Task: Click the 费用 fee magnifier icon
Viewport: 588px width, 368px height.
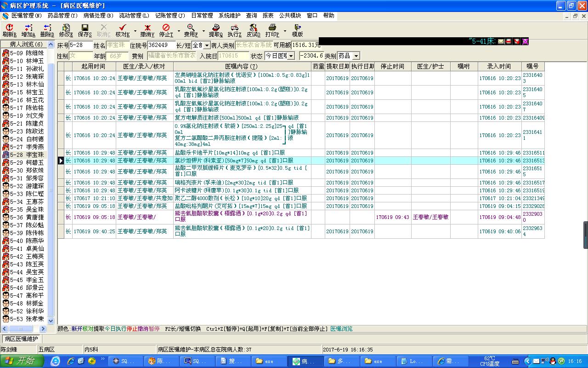Action: (x=191, y=28)
